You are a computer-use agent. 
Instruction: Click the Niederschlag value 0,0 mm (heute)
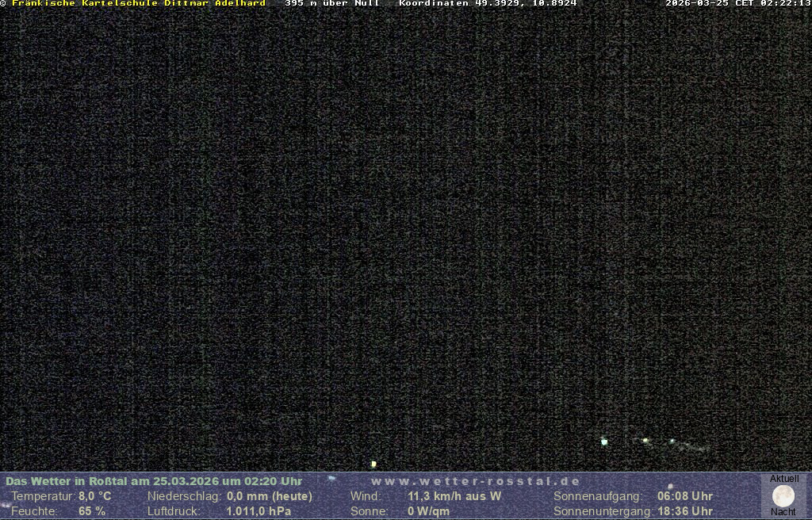click(x=270, y=496)
